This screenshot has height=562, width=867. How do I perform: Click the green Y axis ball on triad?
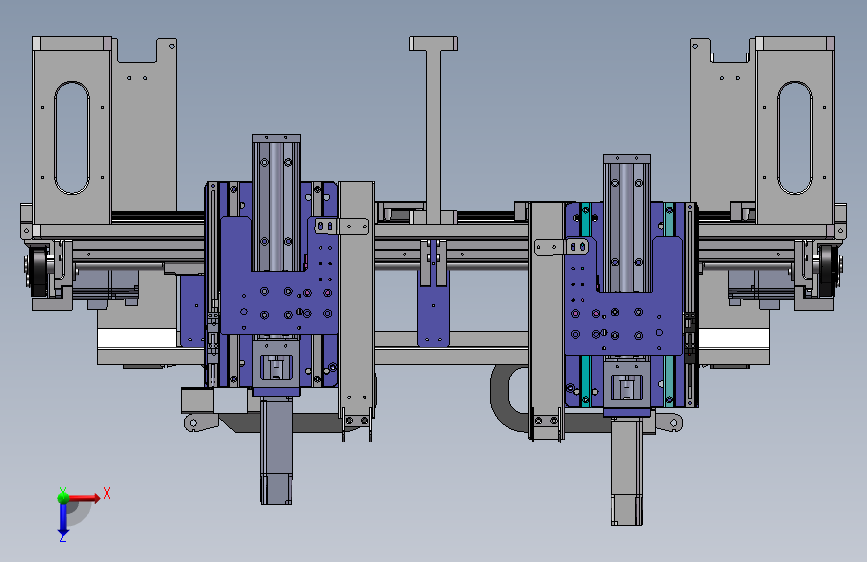tap(63, 496)
